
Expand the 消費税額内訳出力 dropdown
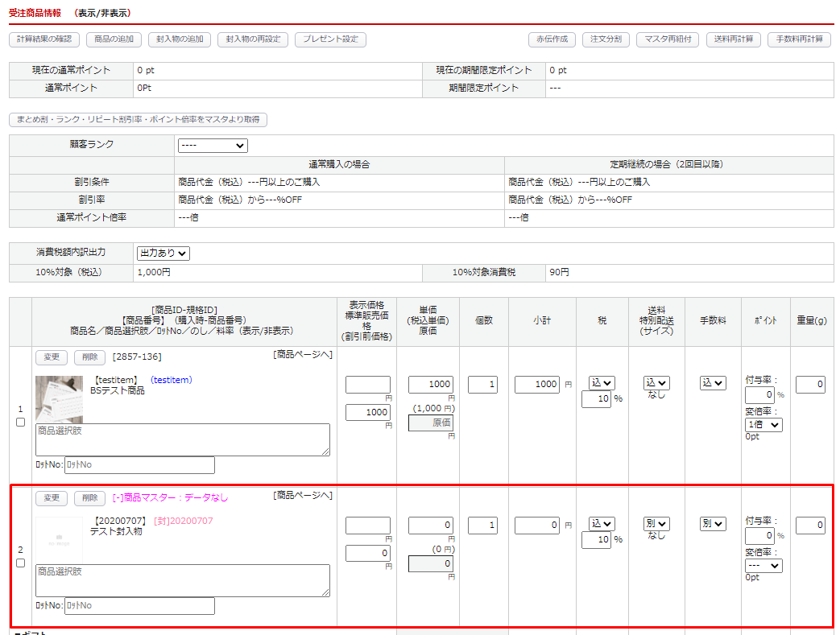163,254
